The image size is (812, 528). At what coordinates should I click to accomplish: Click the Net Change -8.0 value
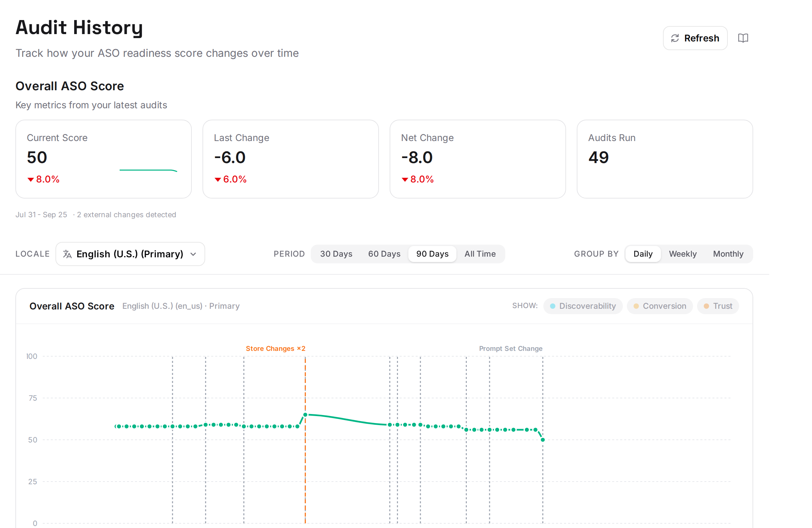417,158
